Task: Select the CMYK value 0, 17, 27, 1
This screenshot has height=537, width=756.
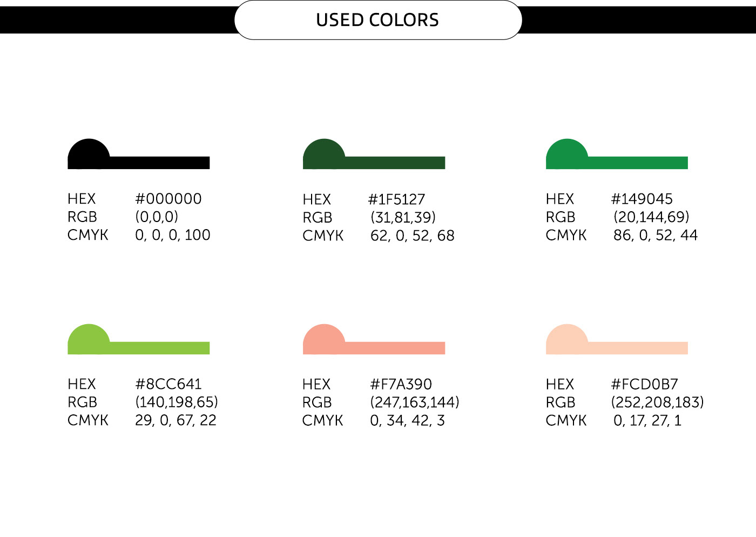Action: point(647,420)
